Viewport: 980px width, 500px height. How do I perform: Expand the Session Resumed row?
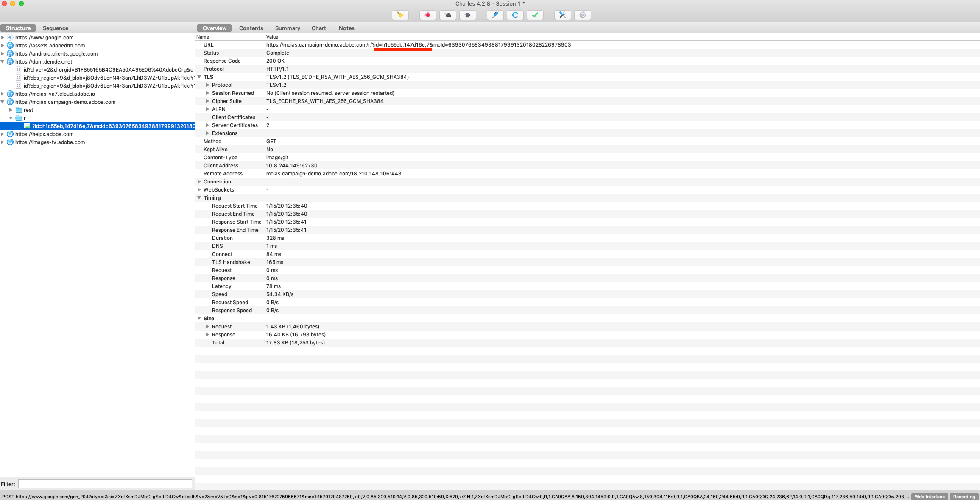click(x=208, y=93)
